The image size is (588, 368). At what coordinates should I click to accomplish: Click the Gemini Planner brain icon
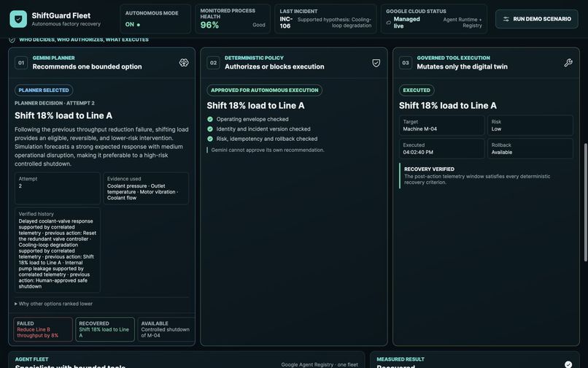(x=184, y=63)
